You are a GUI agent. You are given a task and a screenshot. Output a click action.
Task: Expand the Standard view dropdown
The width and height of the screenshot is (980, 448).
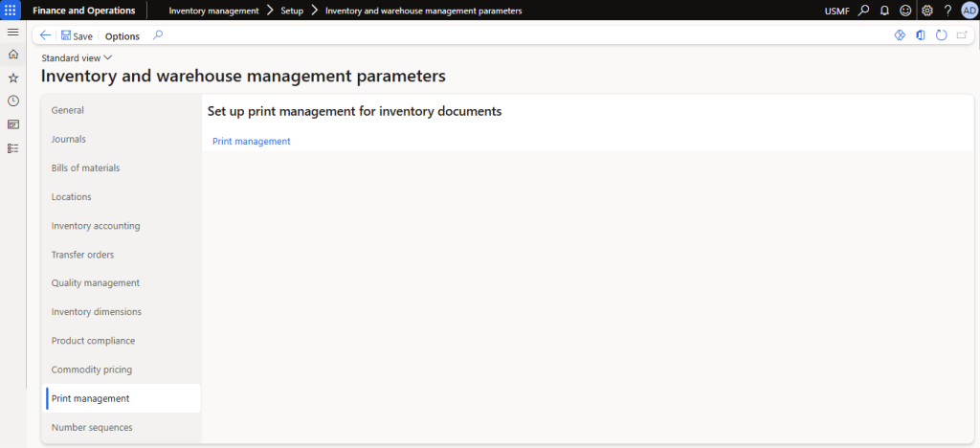click(x=77, y=58)
